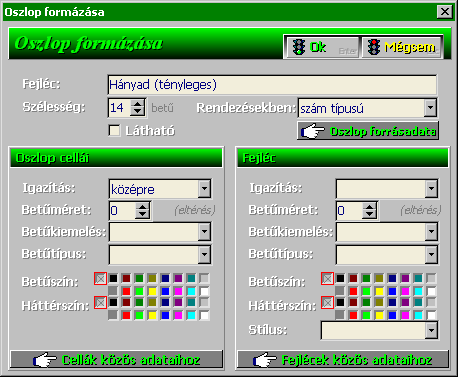Cancel with the Mégsem button
Screen dimensions: 458x377
[402, 47]
